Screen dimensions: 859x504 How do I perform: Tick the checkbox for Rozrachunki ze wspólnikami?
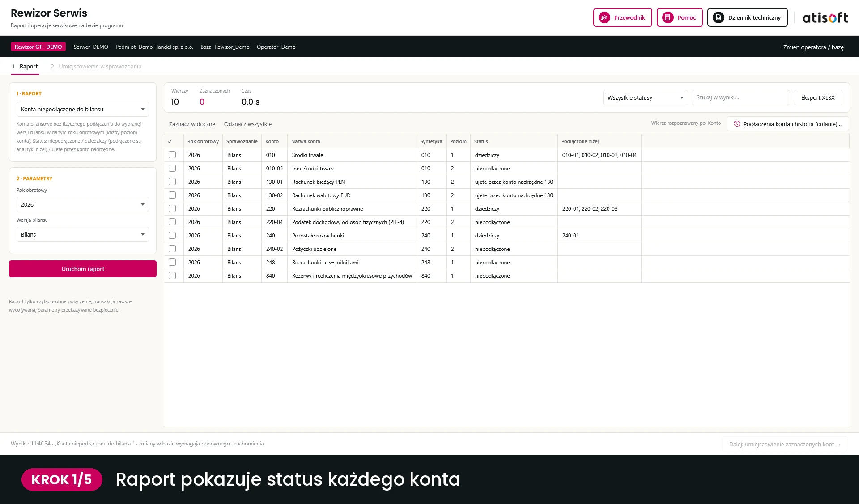172,262
